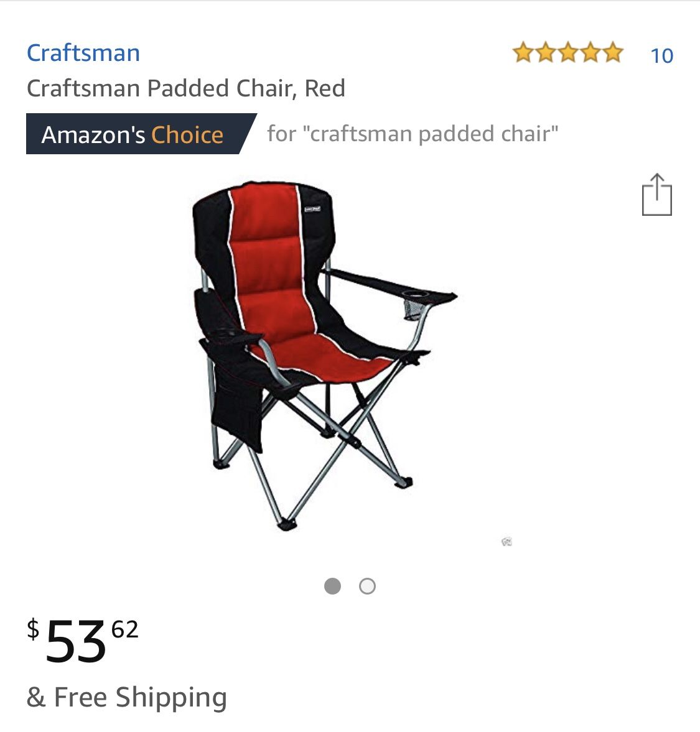700x732 pixels.
Task: Tap the & Free Shipping text
Action: pos(126,697)
